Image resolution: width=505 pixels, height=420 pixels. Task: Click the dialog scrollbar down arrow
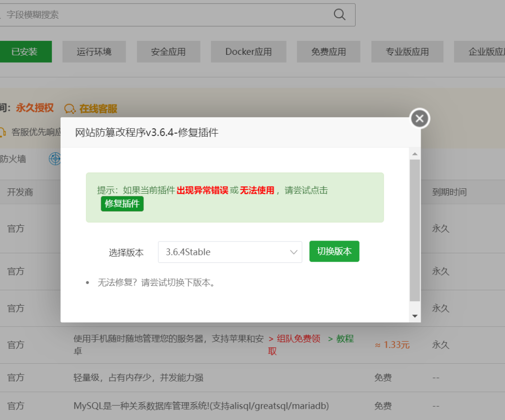[x=415, y=316]
